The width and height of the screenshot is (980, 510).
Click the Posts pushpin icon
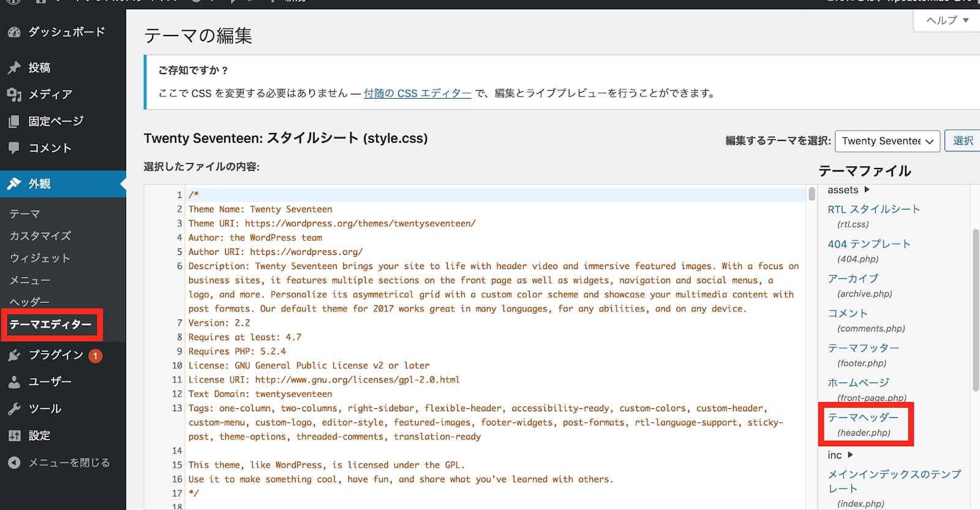pyautogui.click(x=14, y=67)
